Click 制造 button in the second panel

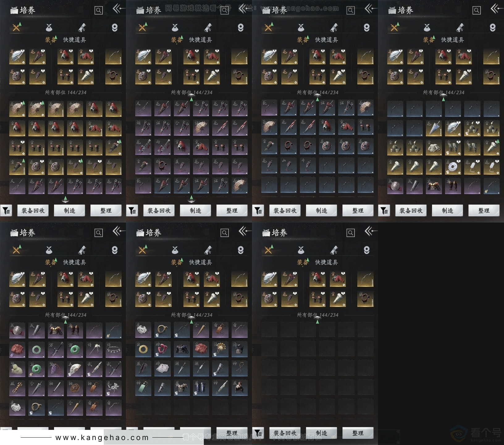[195, 210]
